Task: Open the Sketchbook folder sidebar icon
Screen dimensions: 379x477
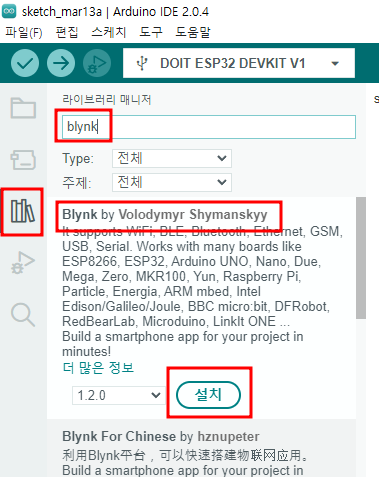Action: (x=23, y=108)
